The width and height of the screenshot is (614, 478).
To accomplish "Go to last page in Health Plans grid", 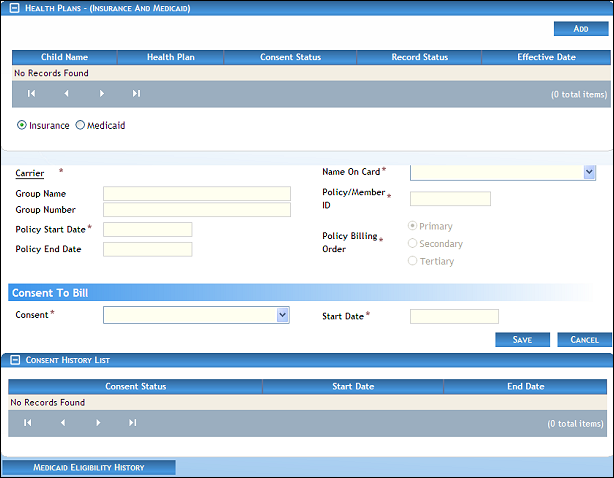I will click(x=136, y=94).
